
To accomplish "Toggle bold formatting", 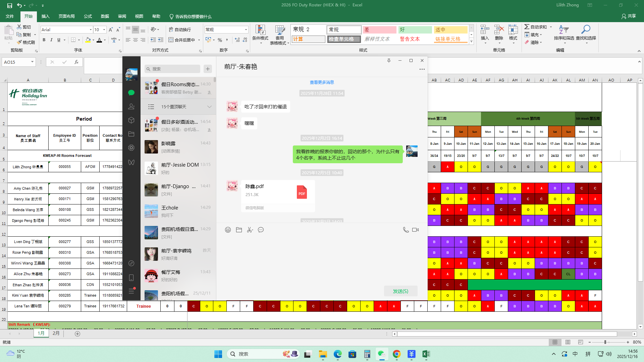I will click(44, 40).
